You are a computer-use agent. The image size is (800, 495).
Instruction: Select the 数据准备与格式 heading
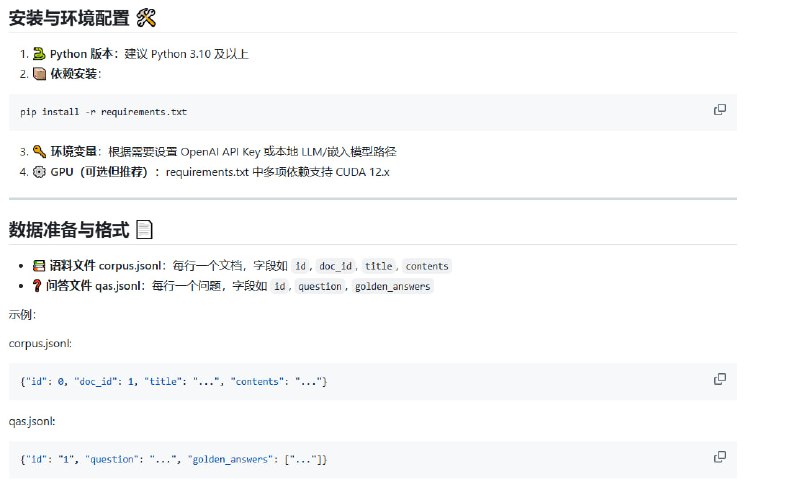pos(68,230)
